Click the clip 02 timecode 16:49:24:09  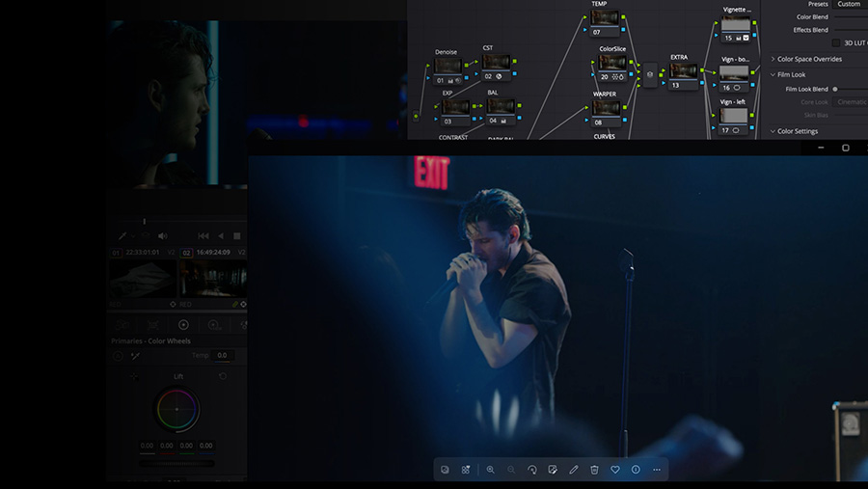tap(213, 253)
